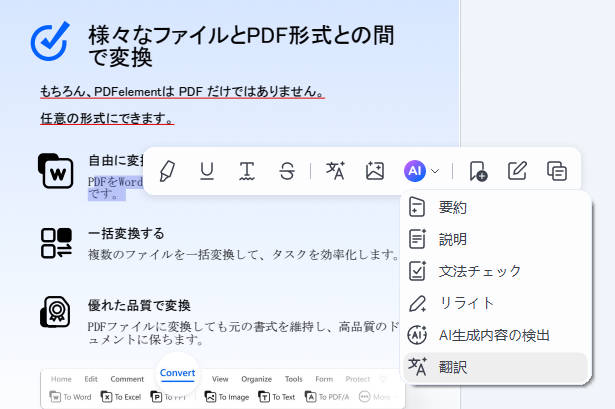615x409 pixels.
Task: Choose 文法チェック from the AI menu
Action: 496,271
